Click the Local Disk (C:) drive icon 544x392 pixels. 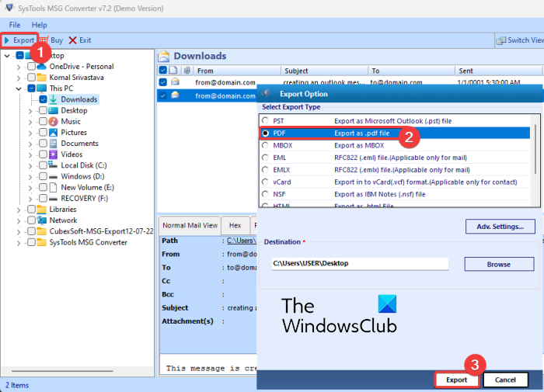point(54,165)
